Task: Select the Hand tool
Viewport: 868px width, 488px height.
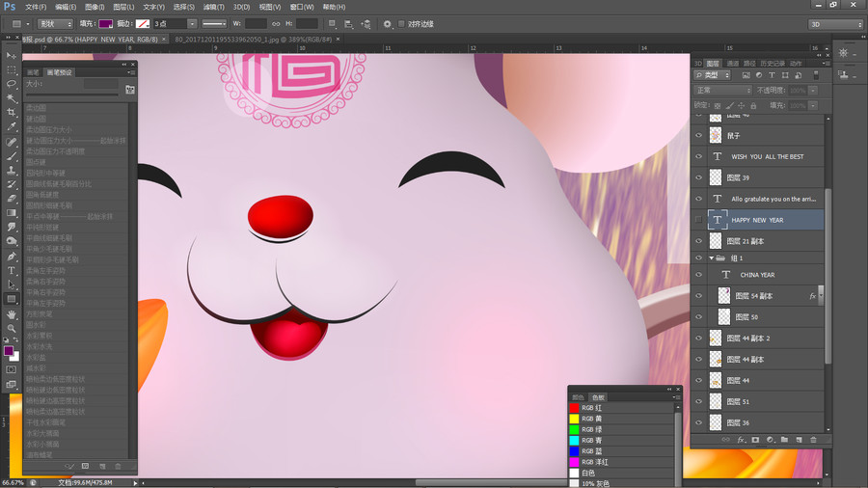Action: 11,314
